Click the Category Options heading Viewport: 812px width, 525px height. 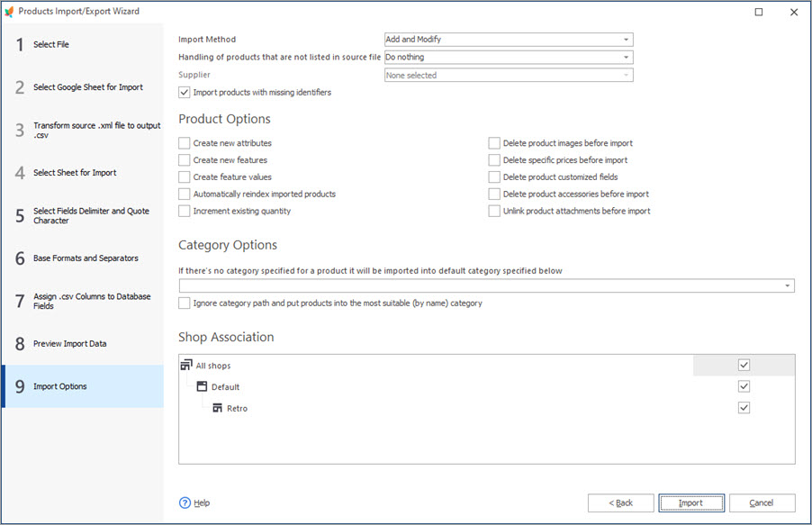[x=228, y=245]
